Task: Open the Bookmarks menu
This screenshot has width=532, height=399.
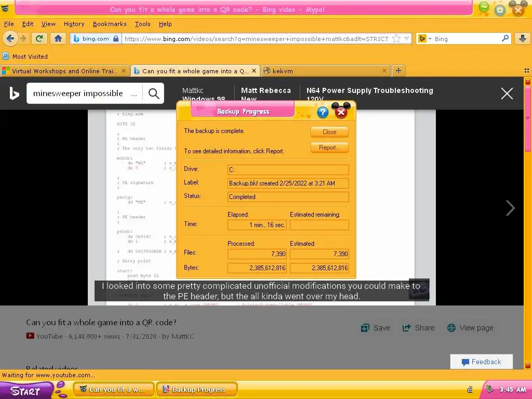Action: coord(110,24)
